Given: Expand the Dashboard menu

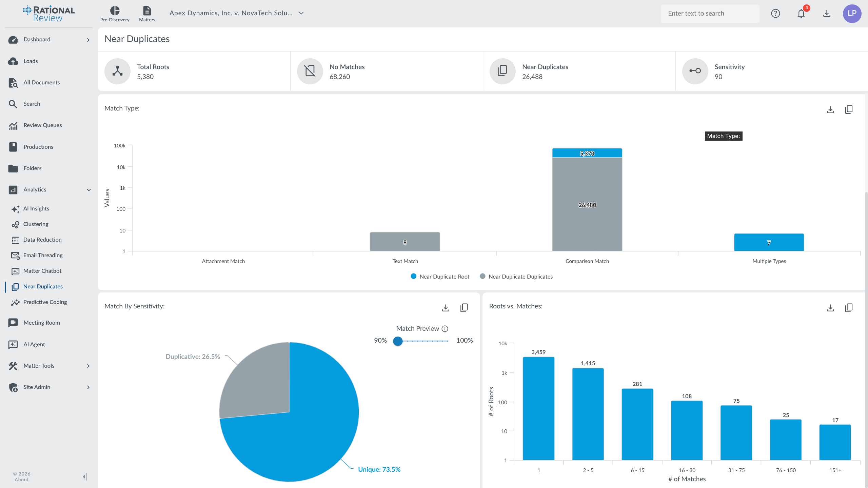Looking at the screenshot, I should (88, 40).
